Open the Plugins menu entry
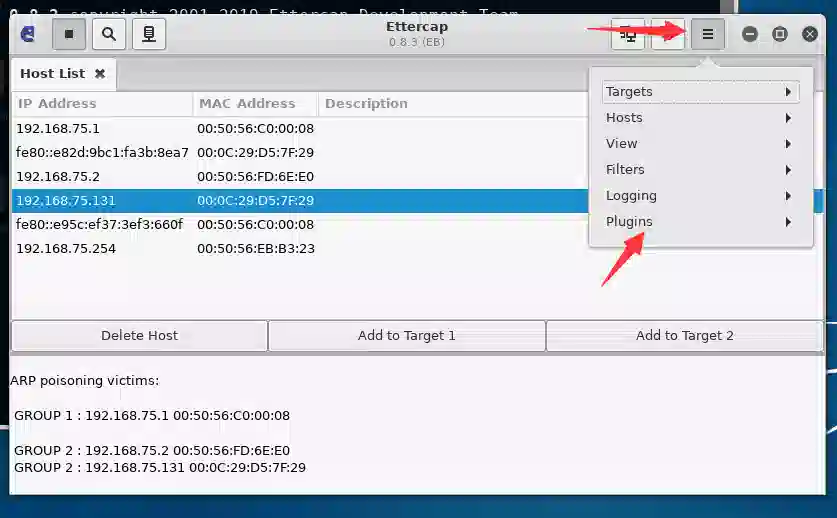This screenshot has width=837, height=518. [700, 222]
